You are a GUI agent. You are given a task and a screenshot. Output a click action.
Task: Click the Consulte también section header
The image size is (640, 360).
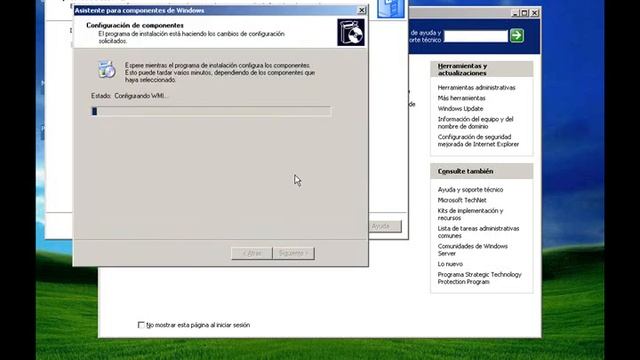point(482,171)
